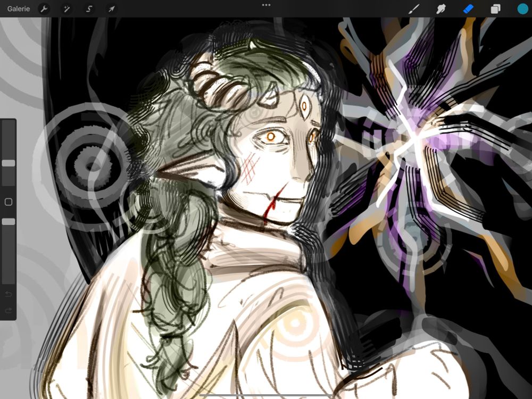This screenshot has width=532, height=399.
Task: Select the Eraser tool
Action: coord(468,9)
